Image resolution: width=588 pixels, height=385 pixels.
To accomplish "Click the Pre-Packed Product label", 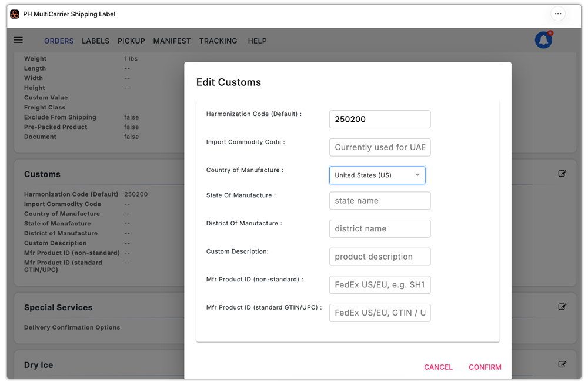I will click(55, 127).
